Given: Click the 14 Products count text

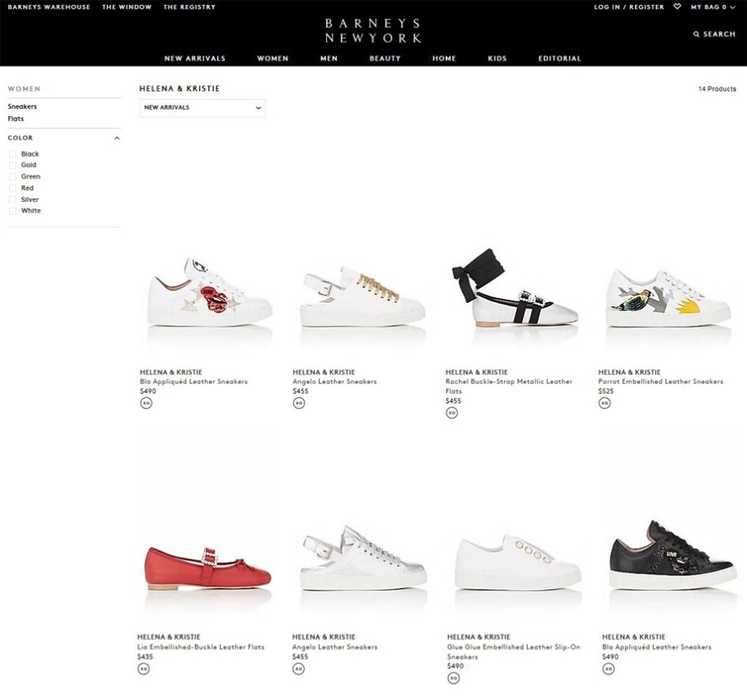Looking at the screenshot, I should (x=717, y=89).
